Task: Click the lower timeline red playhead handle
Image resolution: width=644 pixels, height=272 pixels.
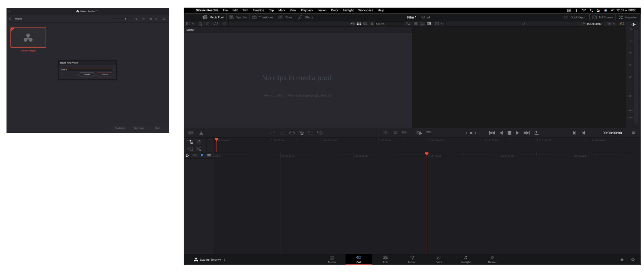Action: (x=427, y=153)
